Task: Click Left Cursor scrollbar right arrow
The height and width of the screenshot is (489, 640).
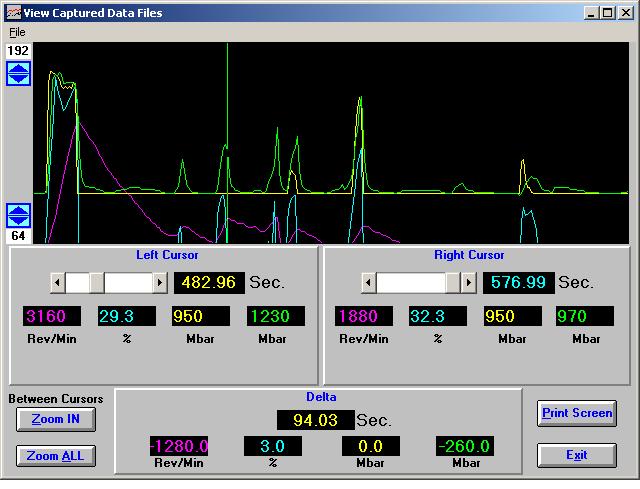Action: [160, 282]
